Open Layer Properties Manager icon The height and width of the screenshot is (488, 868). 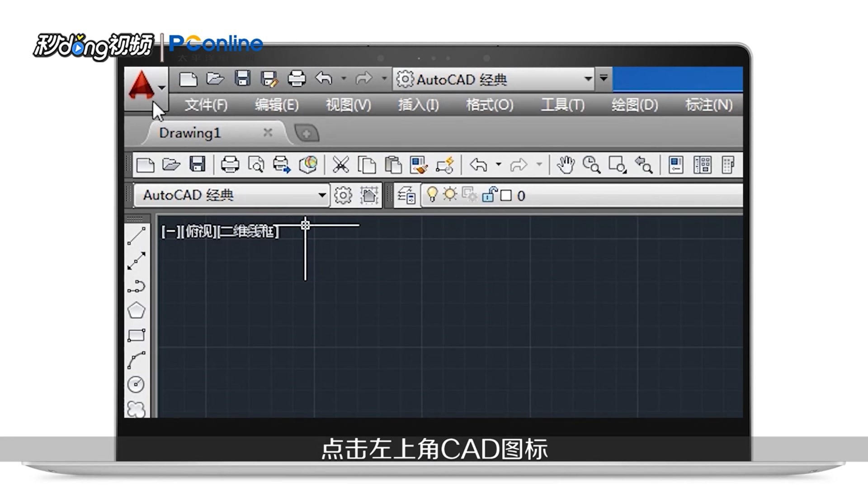407,196
